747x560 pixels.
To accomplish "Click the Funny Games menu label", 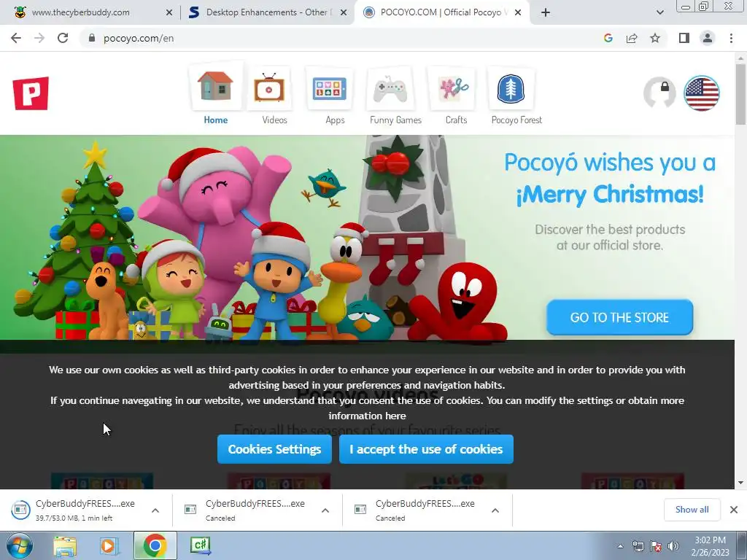I will [396, 120].
